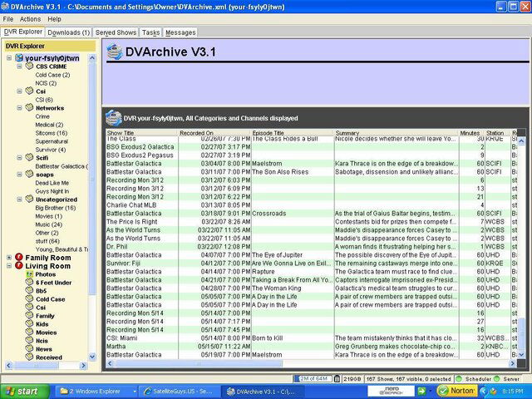This screenshot has width=532, height=399.
Task: Click the Bb5 folder icon
Action: [30, 290]
